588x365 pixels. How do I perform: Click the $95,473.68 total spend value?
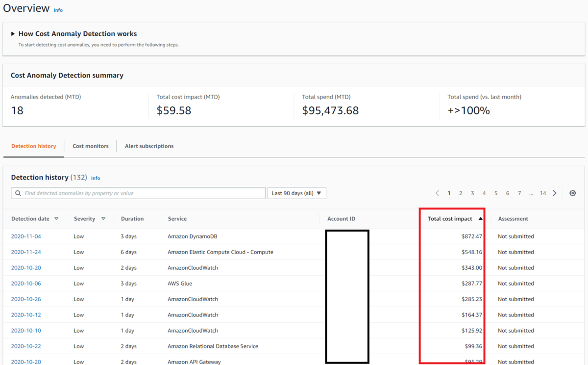(x=330, y=111)
